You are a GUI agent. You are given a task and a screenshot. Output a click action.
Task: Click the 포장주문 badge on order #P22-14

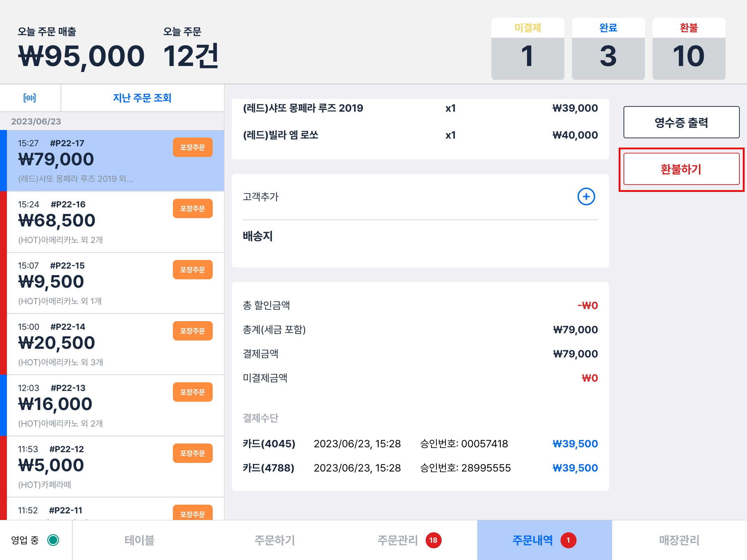[x=193, y=331]
